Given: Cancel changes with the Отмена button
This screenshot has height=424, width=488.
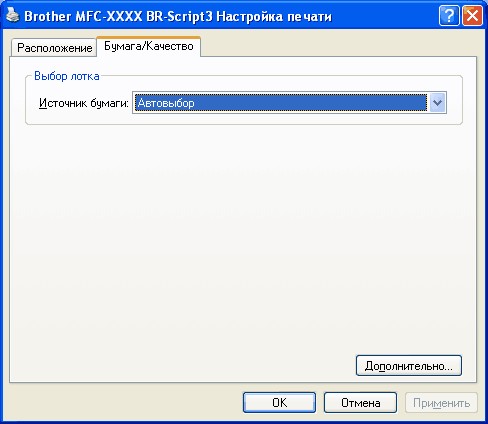Looking at the screenshot, I should pos(360,403).
